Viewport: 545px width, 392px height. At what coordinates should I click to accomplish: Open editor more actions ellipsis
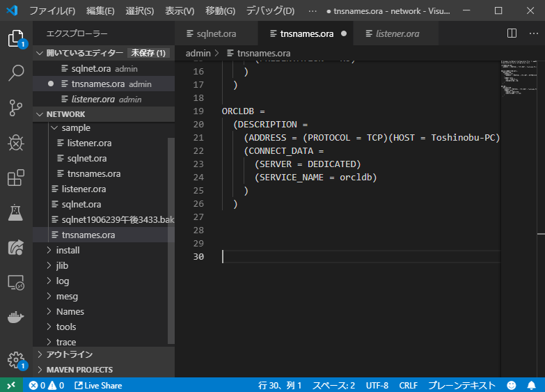pos(534,33)
